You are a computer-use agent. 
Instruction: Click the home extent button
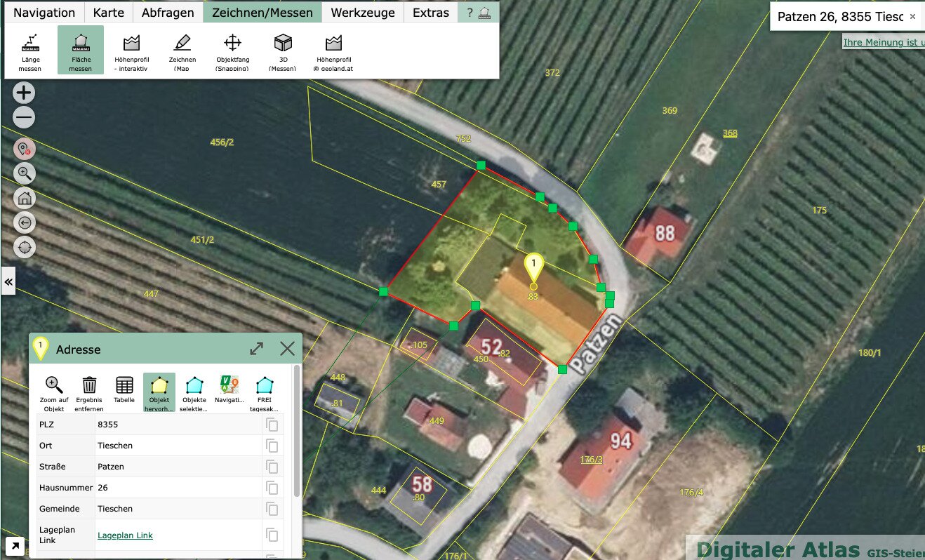coord(25,198)
